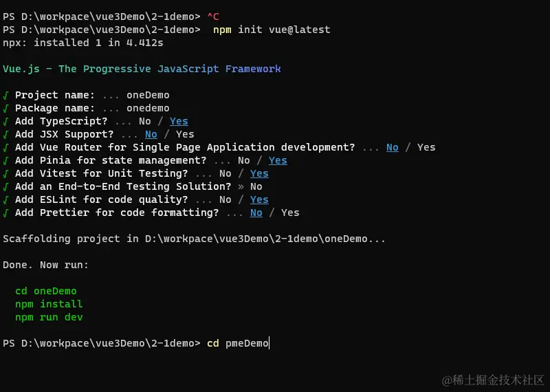
Task: Click the typed 'cd pmeDemo' at the prompt
Action: coord(238,343)
